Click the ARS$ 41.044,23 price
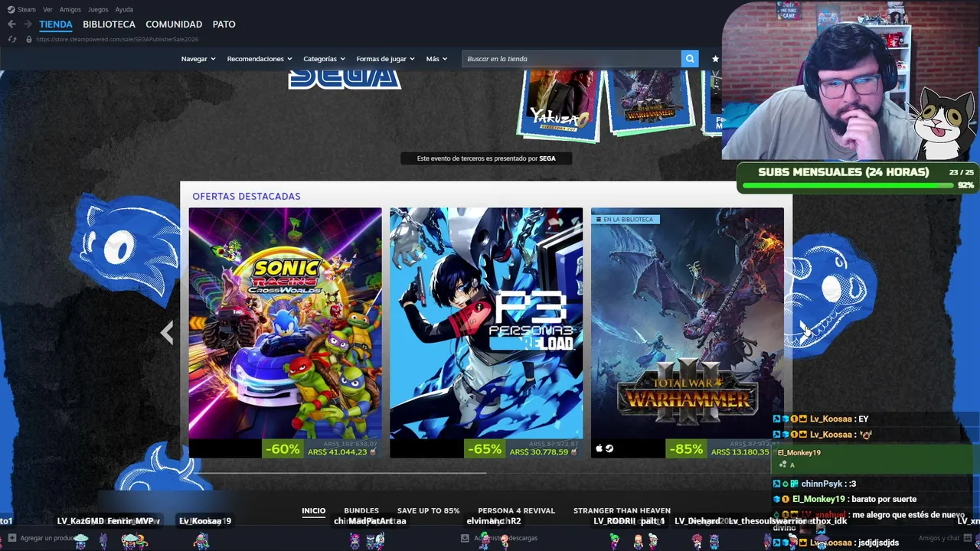The image size is (980, 551). pos(337,452)
